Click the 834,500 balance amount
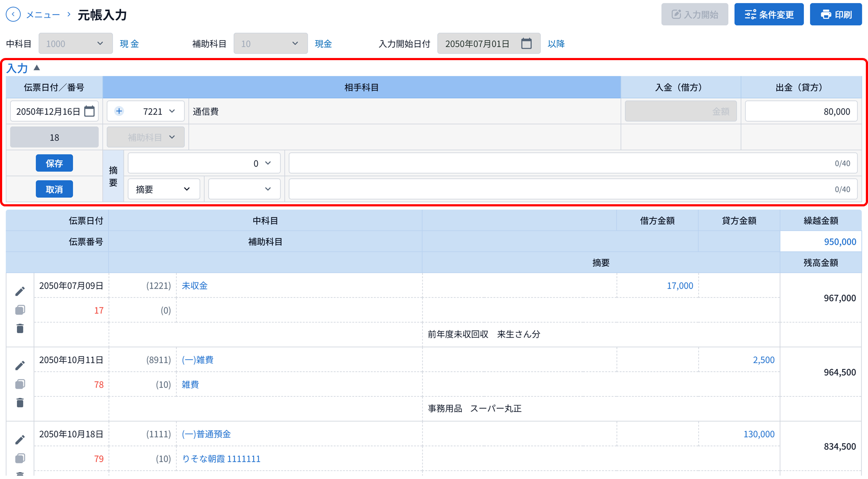Screen dimensions: 868x479 click(839, 446)
